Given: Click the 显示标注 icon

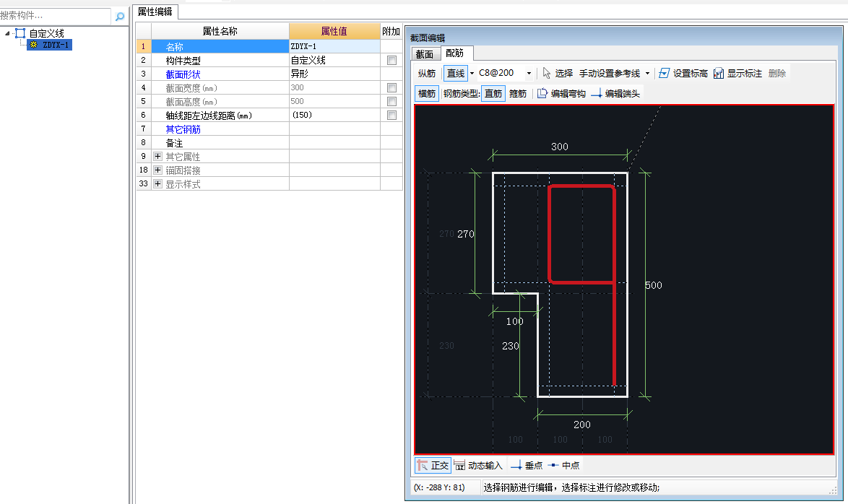Looking at the screenshot, I should click(718, 73).
